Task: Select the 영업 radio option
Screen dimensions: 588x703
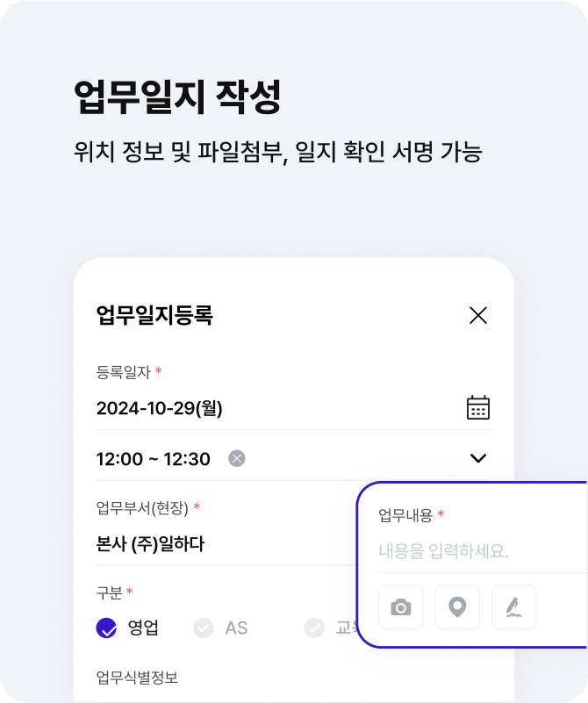Action: click(x=127, y=628)
